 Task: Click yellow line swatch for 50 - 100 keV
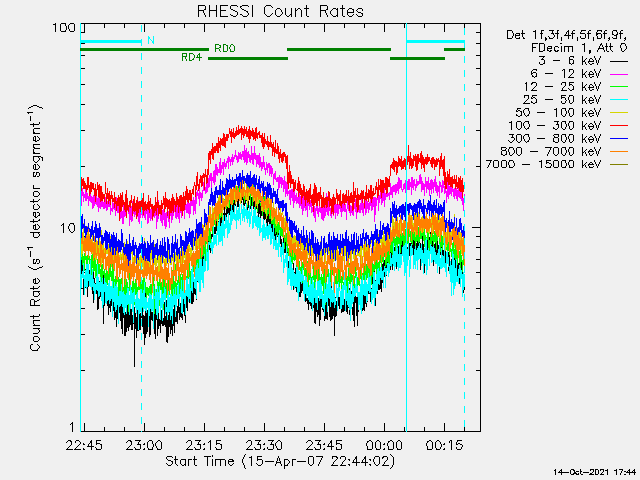[x=619, y=113]
